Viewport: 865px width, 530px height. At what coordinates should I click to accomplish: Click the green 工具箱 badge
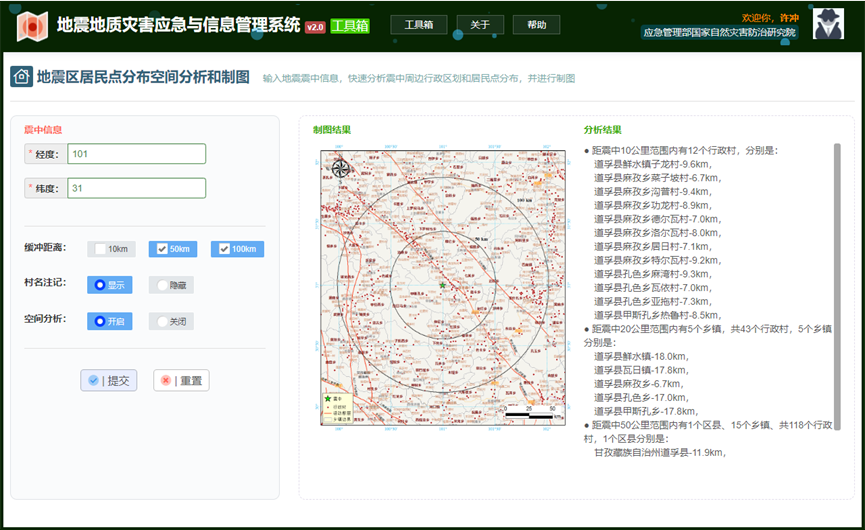click(x=350, y=26)
